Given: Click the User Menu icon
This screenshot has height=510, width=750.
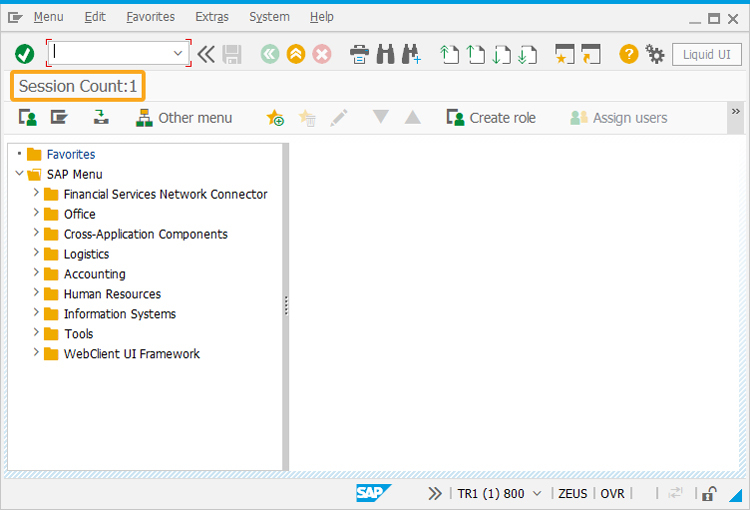Looking at the screenshot, I should 28,118.
